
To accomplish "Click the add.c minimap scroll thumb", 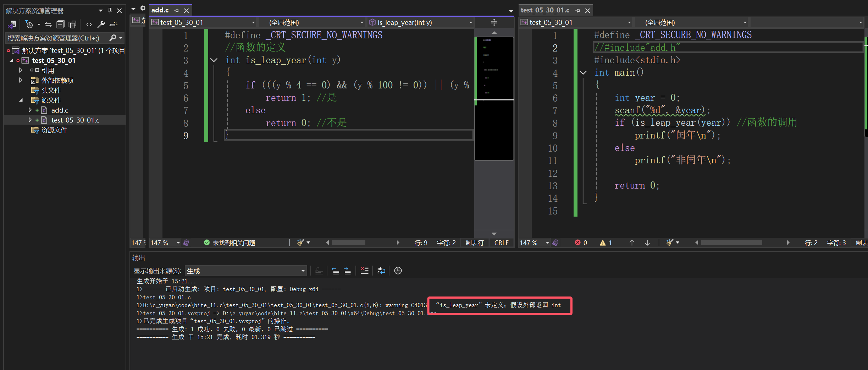I will click(494, 98).
